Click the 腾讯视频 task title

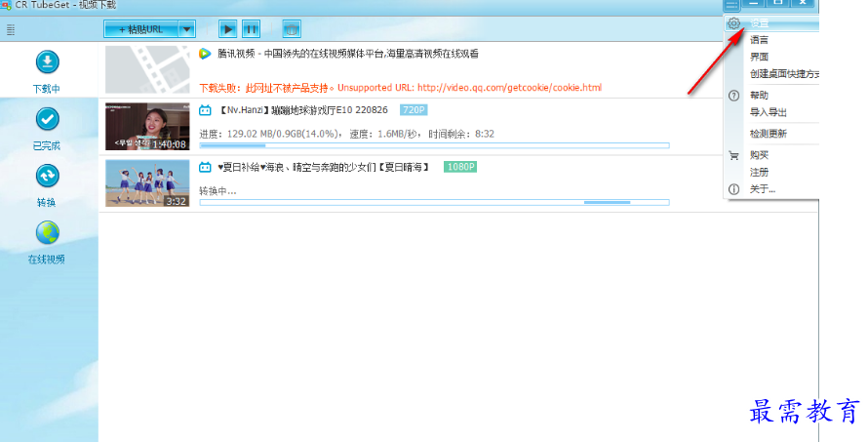[348, 54]
